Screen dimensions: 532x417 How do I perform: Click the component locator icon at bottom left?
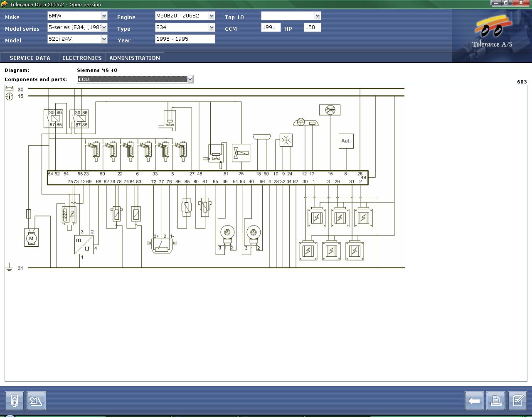coord(14,401)
